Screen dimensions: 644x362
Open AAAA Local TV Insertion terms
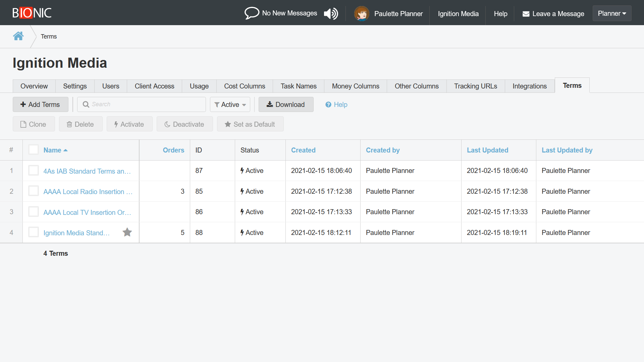coord(88,212)
